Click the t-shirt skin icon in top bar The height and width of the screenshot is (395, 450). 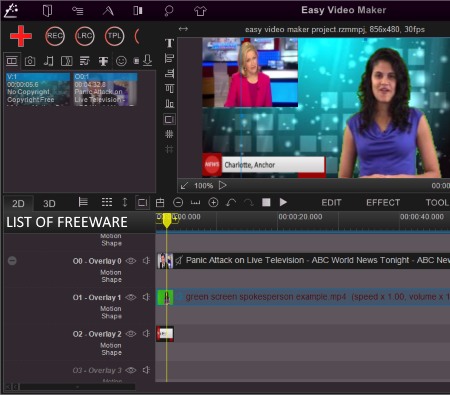(200, 11)
